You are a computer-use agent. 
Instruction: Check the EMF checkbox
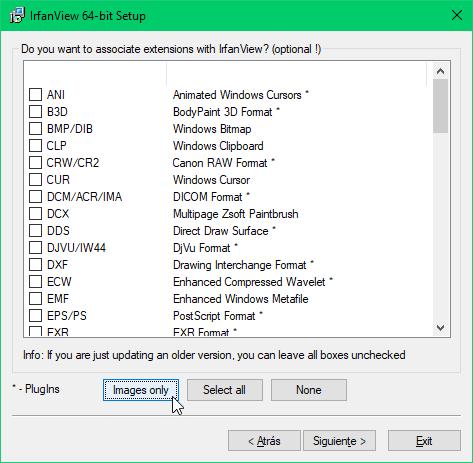coord(35,298)
